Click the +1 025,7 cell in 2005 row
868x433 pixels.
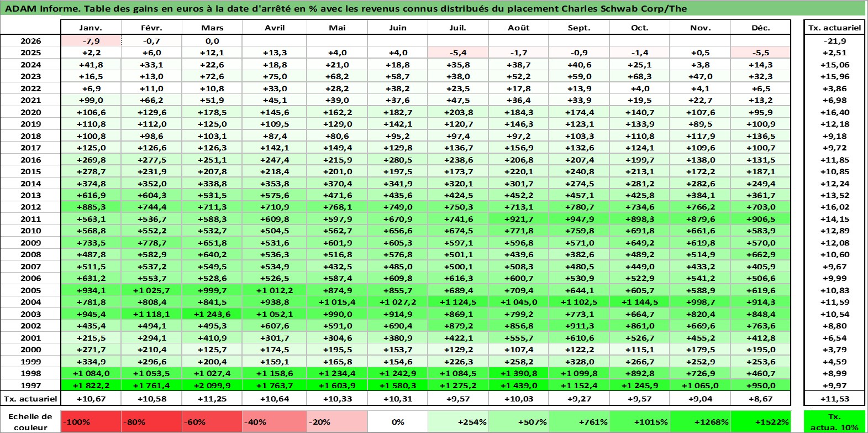[151, 290]
